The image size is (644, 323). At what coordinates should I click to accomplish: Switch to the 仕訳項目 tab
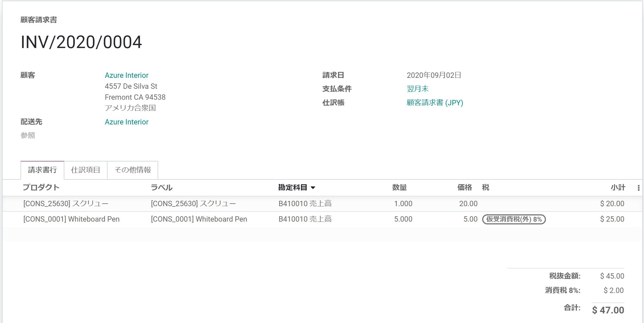pyautogui.click(x=85, y=170)
